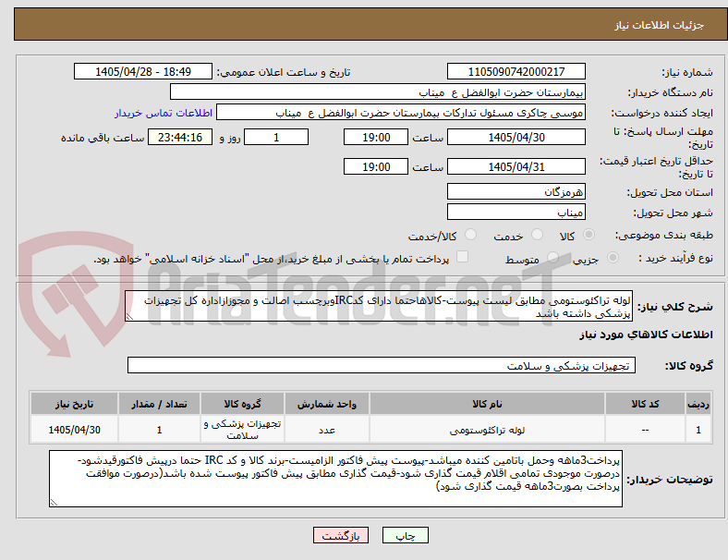
Task: Click the نام کالا column header
Action: (x=487, y=404)
